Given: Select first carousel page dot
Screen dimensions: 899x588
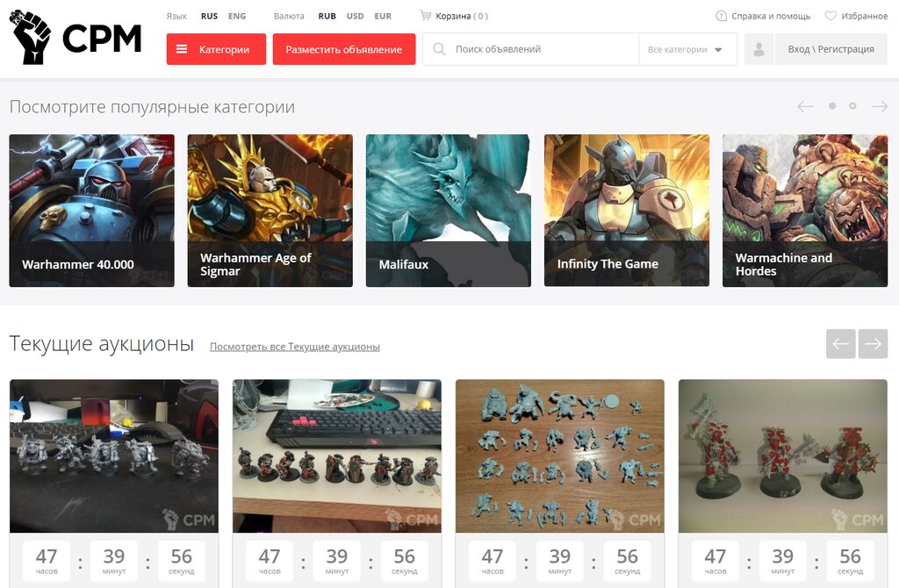Looking at the screenshot, I should tap(832, 106).
